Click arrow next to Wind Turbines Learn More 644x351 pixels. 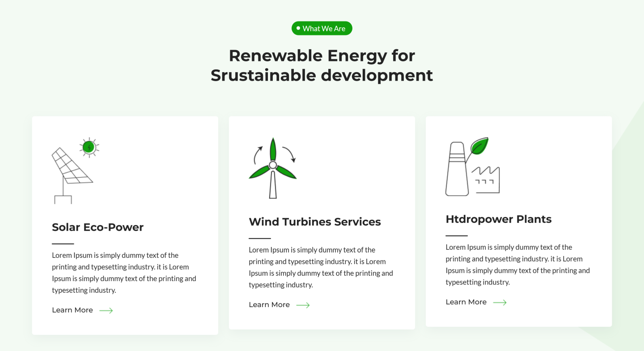[303, 305]
